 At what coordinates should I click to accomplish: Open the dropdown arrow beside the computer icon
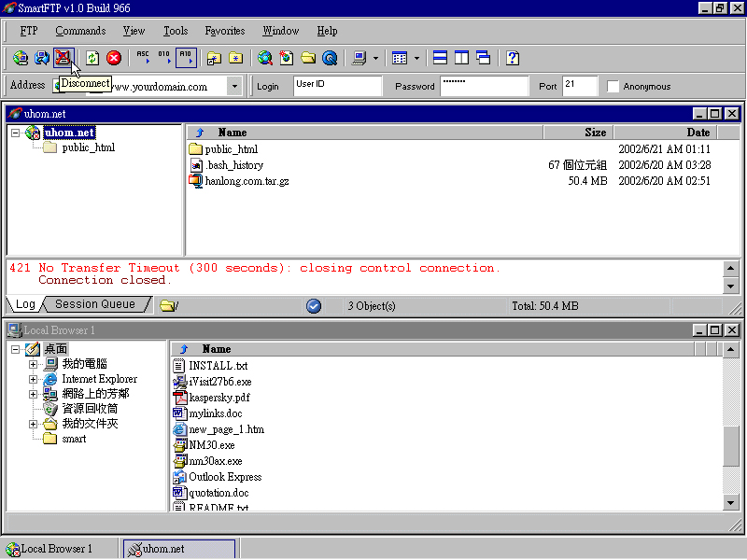tap(375, 59)
